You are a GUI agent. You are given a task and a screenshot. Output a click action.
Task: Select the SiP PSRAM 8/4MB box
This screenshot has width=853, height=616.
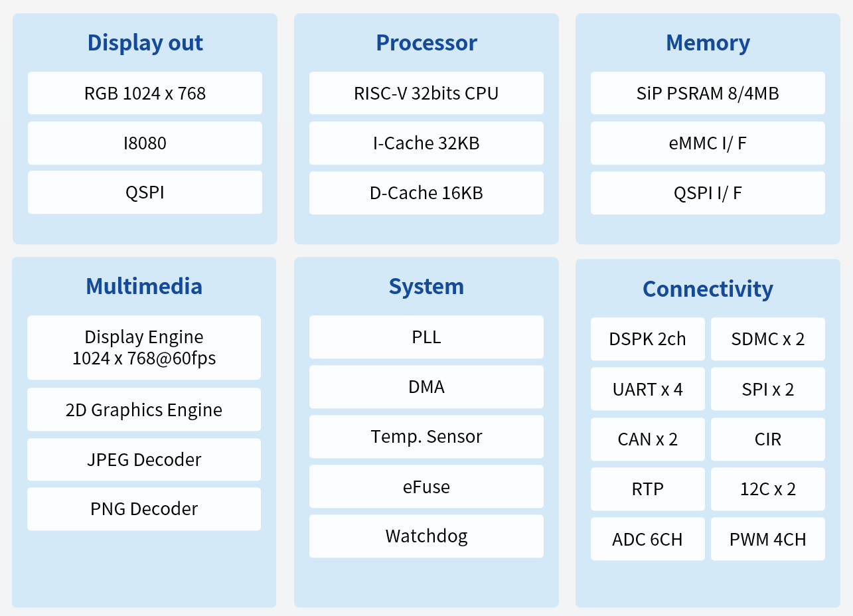click(708, 94)
